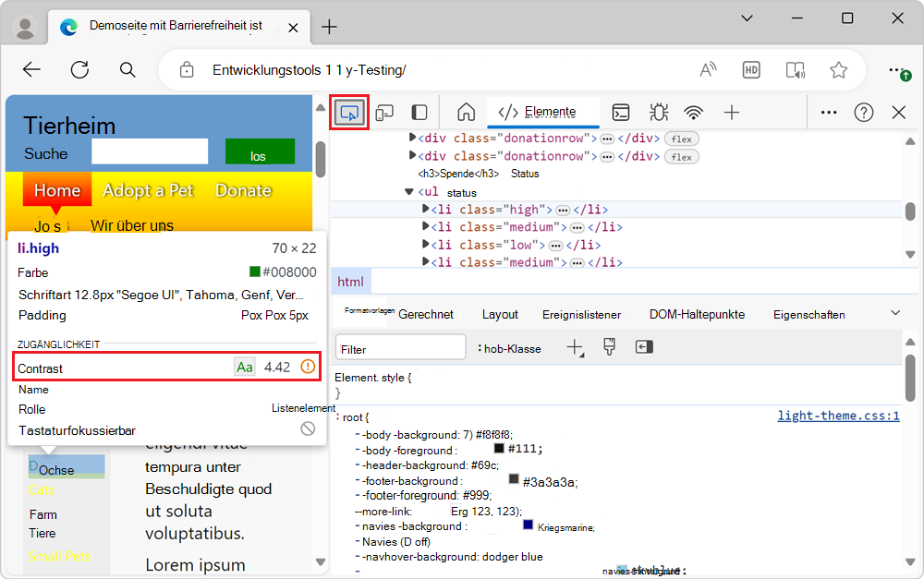
Task: Click the browser search icon
Action: pos(128,69)
